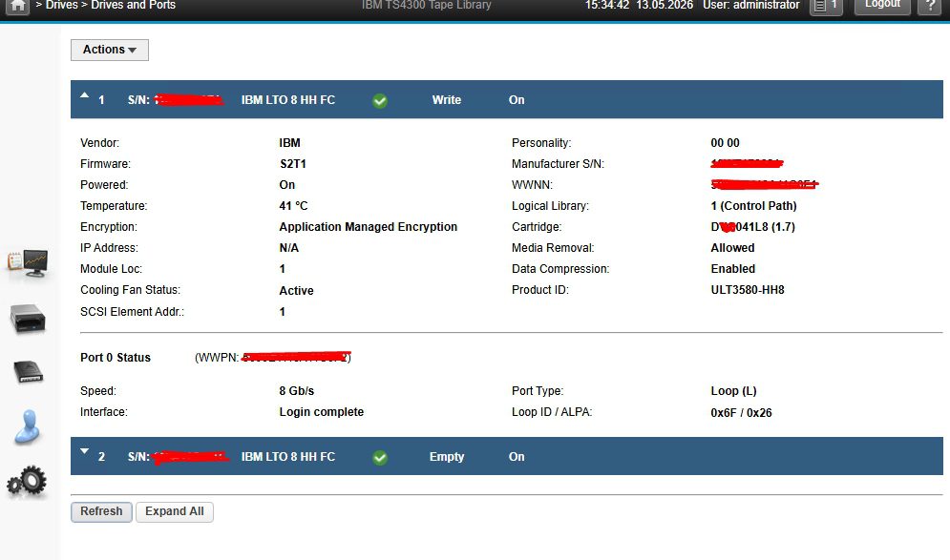Collapse drive 1 details arrow
The width and height of the screenshot is (950, 560).
click(x=84, y=95)
